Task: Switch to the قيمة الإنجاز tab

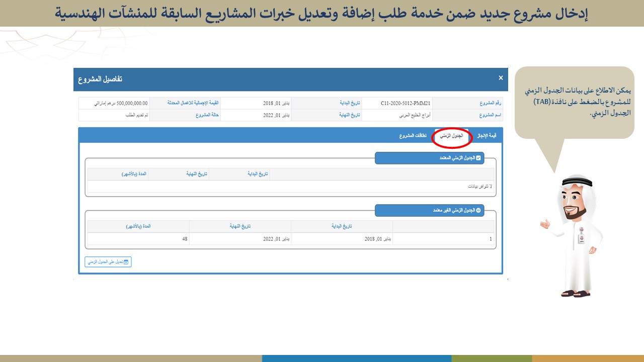Action: [486, 136]
